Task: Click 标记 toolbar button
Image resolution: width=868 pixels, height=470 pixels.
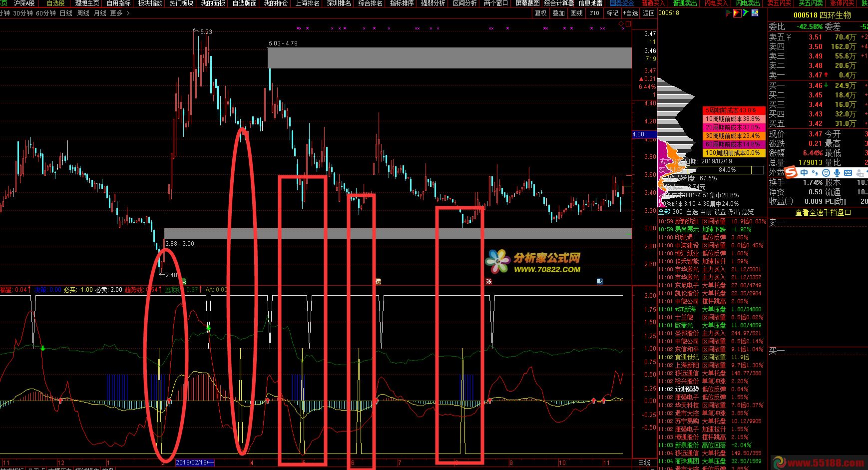Action: [x=612, y=13]
